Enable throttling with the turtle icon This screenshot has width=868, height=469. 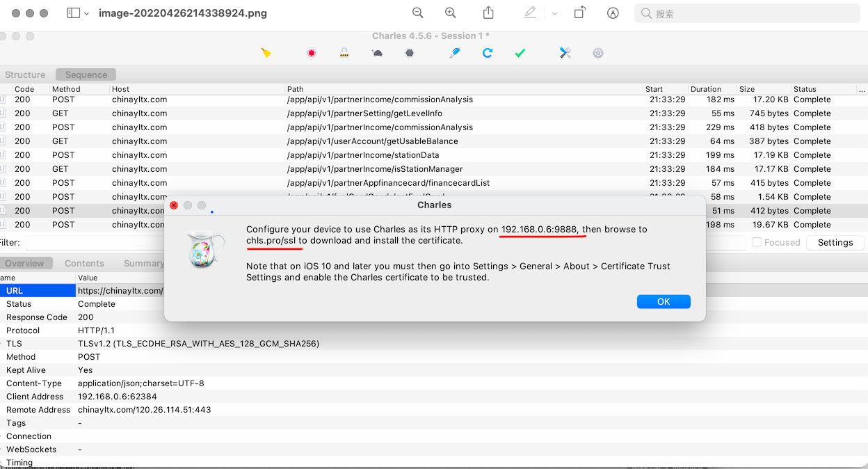tap(376, 53)
